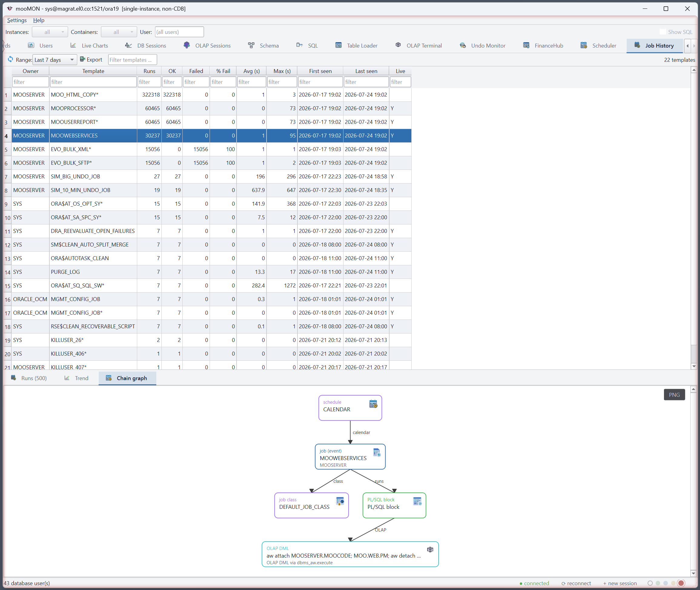Screen dimensions: 700x590
Task: Open the Containers dropdown
Action: (x=119, y=32)
